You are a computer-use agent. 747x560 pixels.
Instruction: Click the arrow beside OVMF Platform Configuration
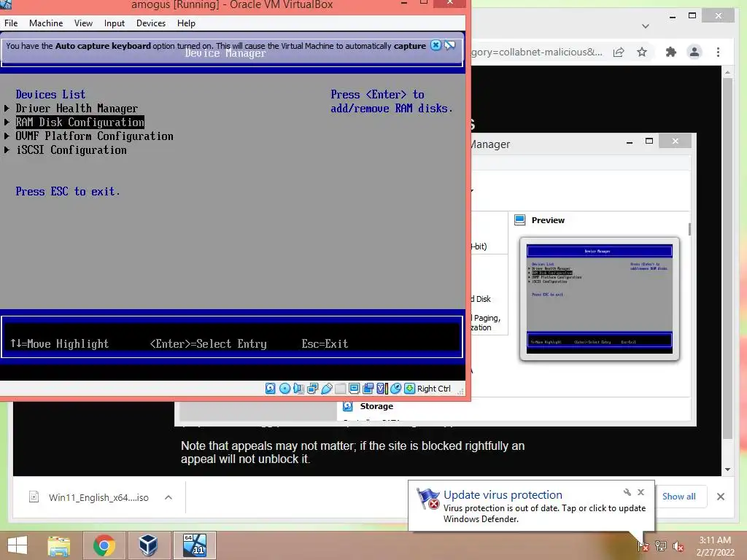click(x=7, y=136)
